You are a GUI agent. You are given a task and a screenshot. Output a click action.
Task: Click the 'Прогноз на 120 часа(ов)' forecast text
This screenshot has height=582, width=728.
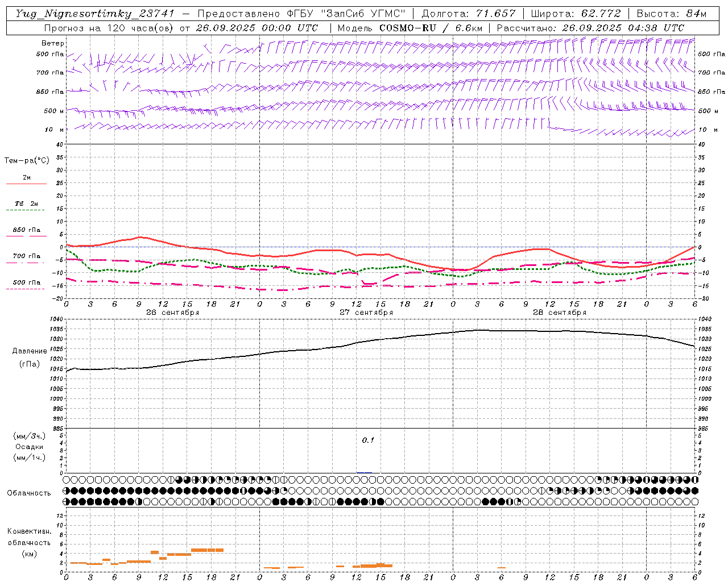[108, 28]
